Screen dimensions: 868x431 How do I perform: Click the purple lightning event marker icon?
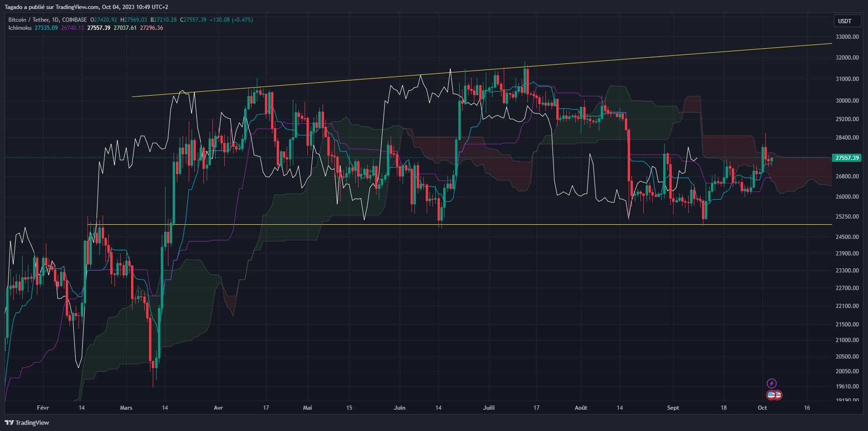[x=772, y=384]
